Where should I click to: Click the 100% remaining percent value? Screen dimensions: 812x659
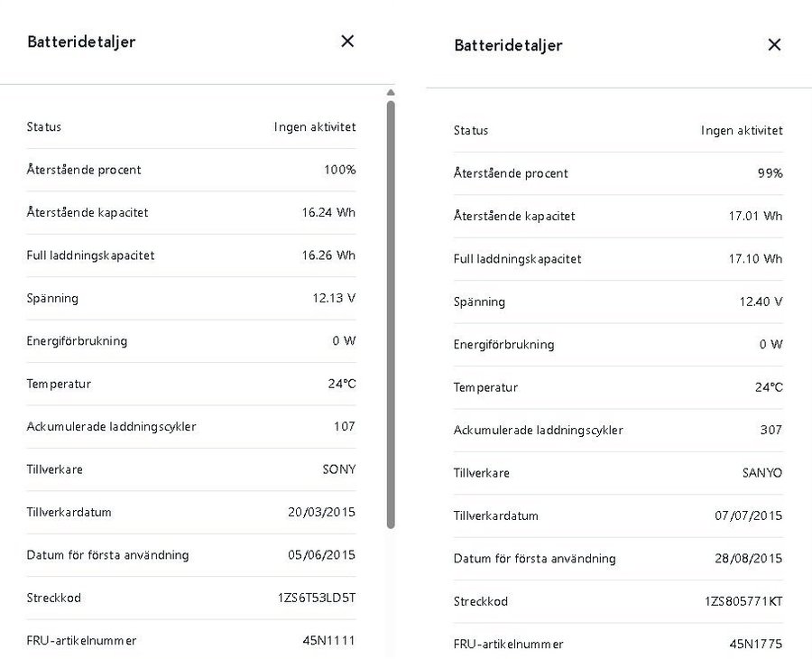click(340, 170)
